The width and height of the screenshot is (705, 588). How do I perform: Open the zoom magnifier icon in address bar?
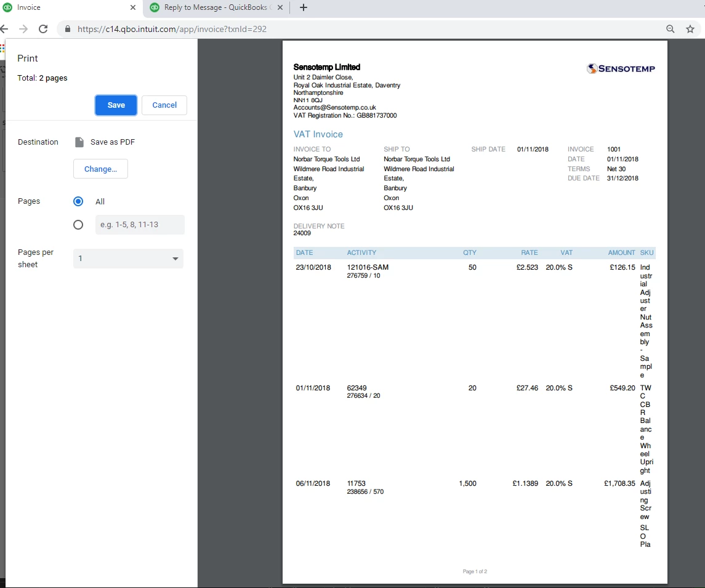[x=671, y=29]
